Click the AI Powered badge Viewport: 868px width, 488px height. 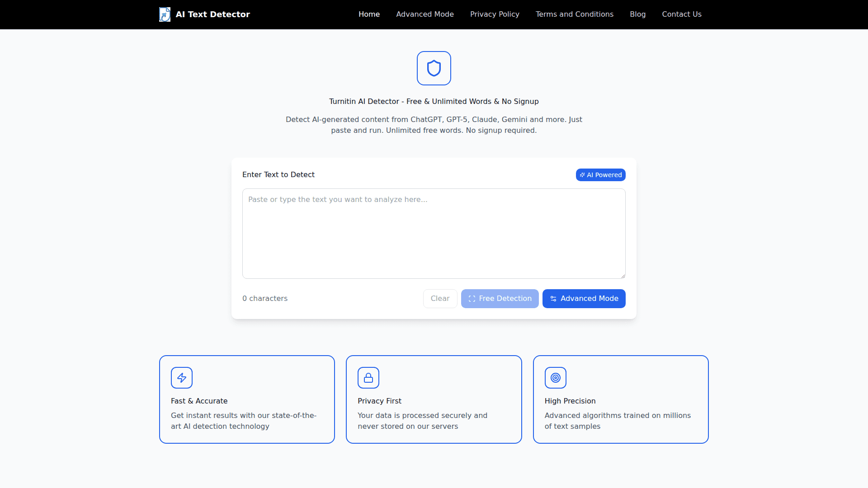600,175
